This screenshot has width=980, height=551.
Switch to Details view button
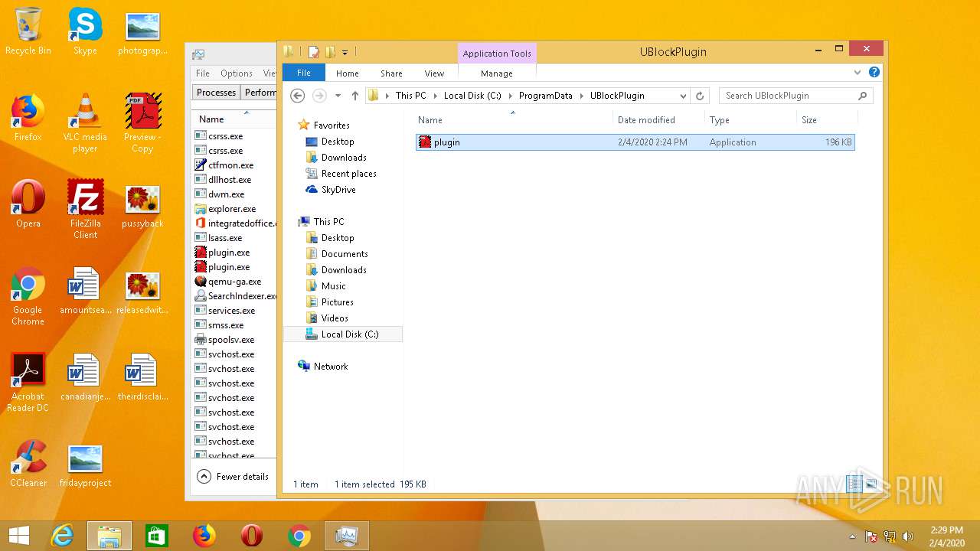click(x=854, y=484)
